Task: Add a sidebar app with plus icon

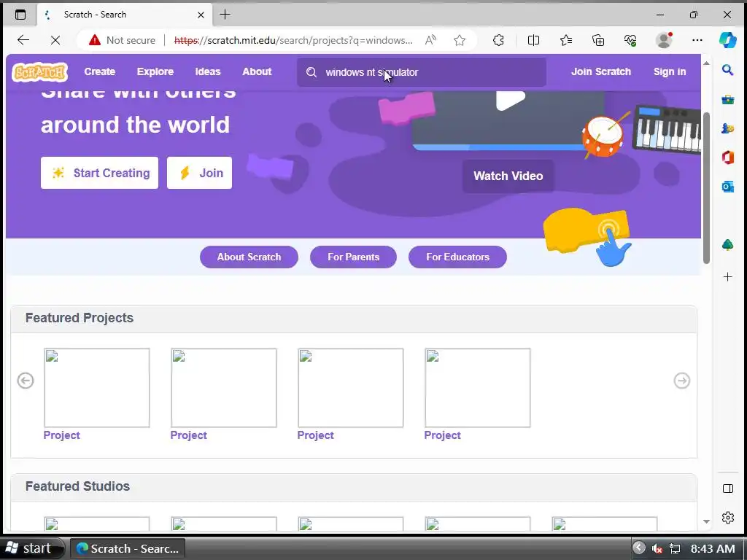Action: 727,276
